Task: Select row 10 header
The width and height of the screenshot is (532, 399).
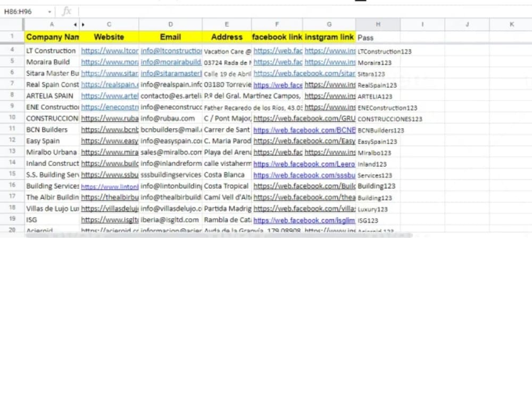Action: [12, 118]
